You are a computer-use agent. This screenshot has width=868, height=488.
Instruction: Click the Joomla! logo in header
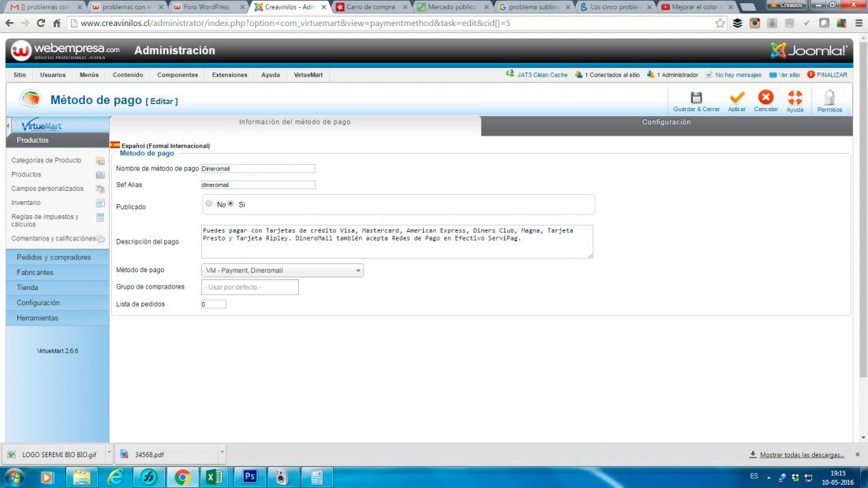(x=808, y=50)
